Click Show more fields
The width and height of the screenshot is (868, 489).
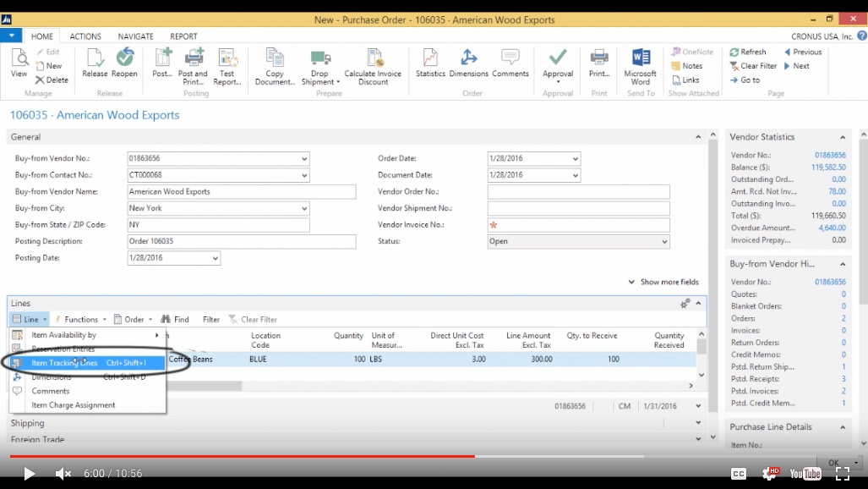(663, 282)
